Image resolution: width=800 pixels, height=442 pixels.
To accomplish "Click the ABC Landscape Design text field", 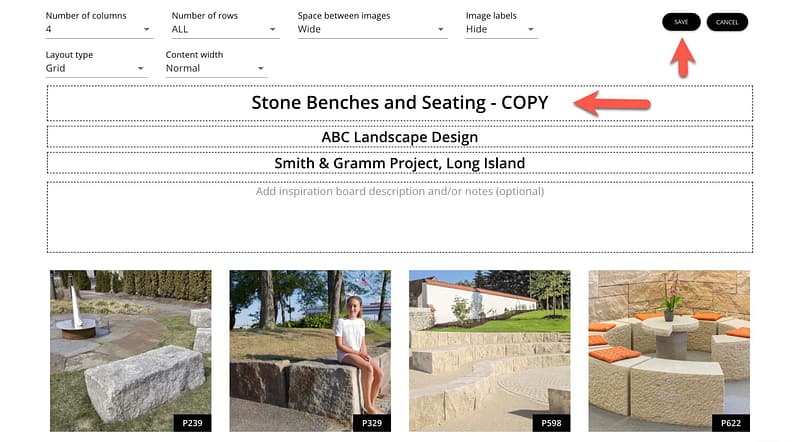I will click(x=399, y=137).
